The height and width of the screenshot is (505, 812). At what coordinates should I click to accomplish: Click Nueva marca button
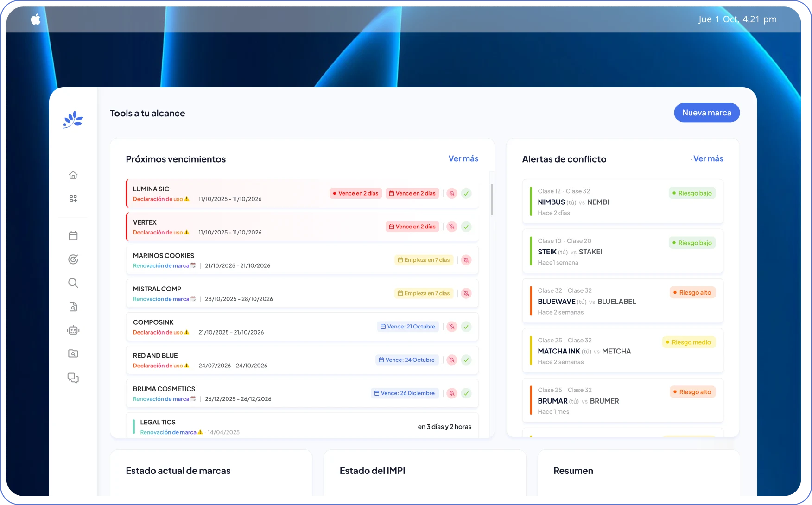click(707, 113)
